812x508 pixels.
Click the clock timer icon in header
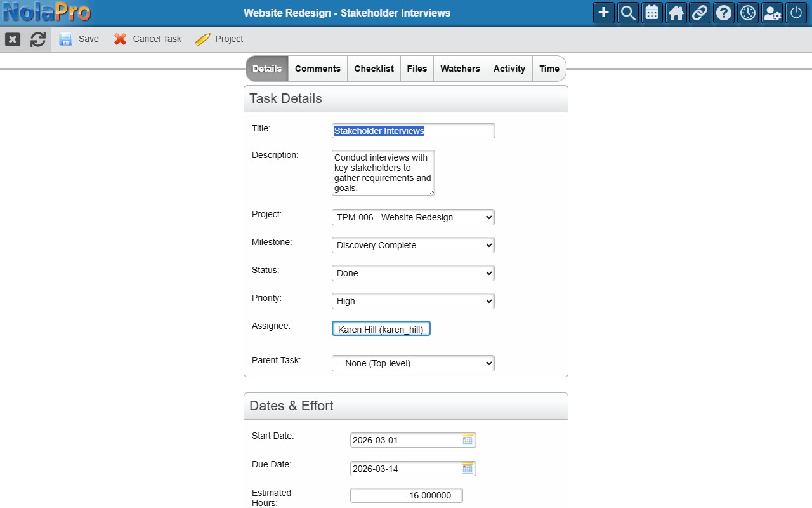(748, 13)
